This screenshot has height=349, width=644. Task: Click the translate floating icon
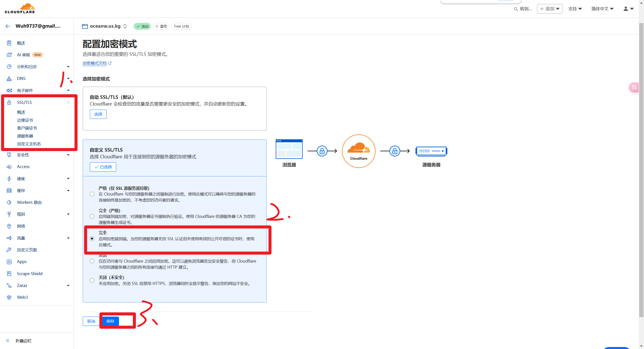coord(634,87)
